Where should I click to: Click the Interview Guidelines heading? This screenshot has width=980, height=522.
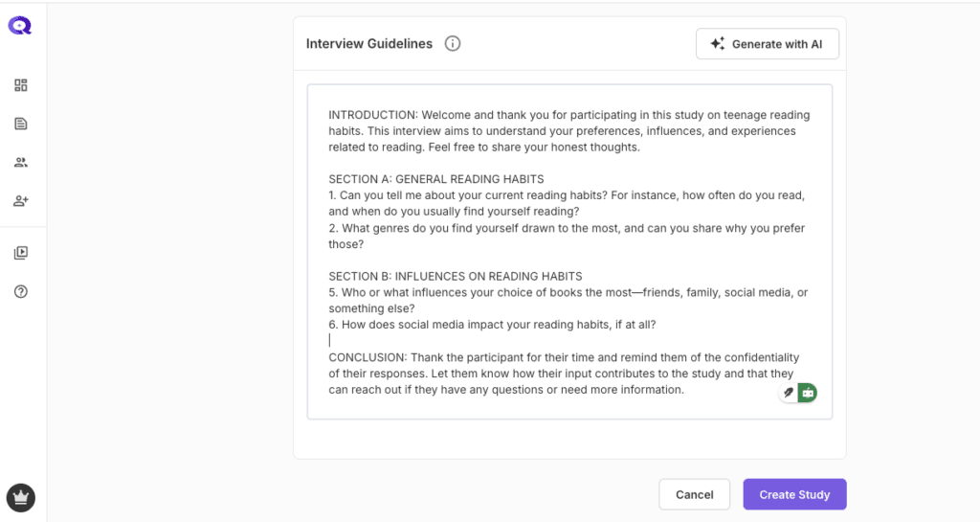point(368,43)
